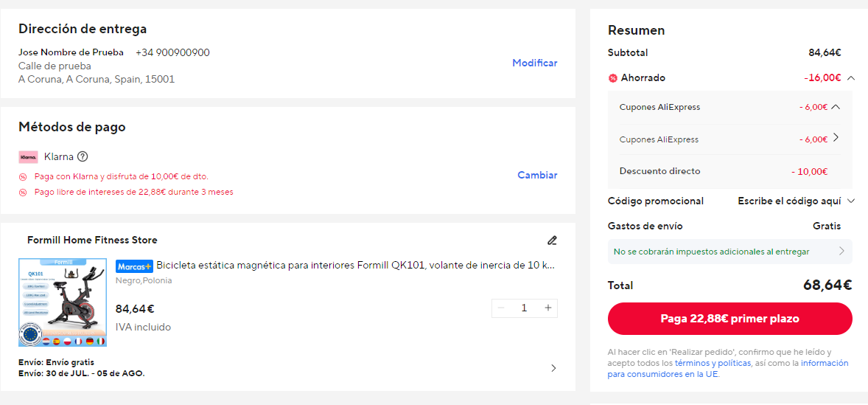
Task: Click the Subtotal value '84,64€'
Action: pyautogui.click(x=825, y=53)
